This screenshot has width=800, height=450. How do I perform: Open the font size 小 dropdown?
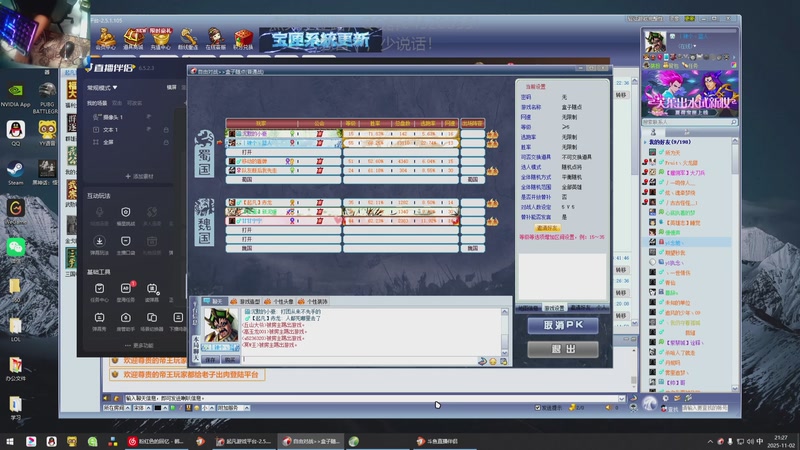coord(208,408)
